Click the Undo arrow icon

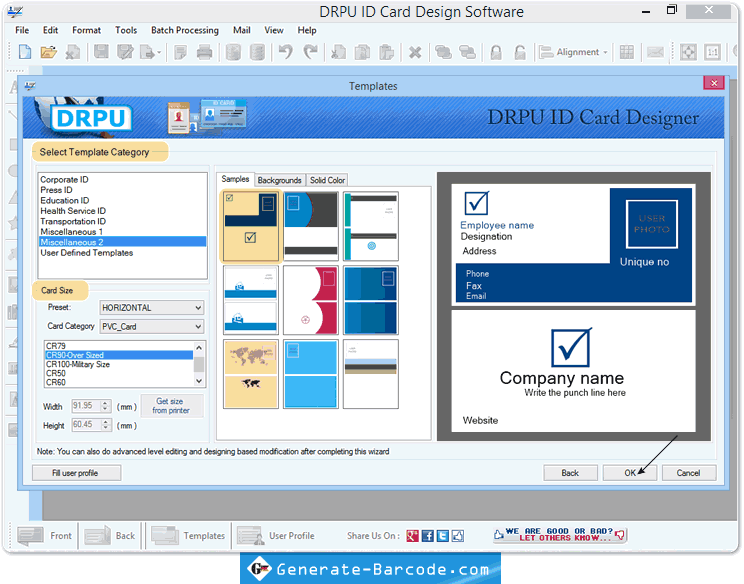pos(286,52)
